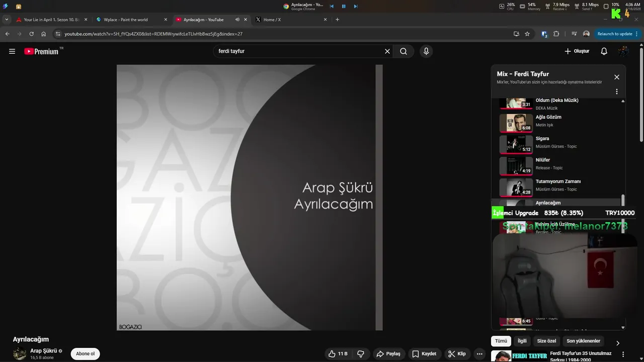644x362 pixels.
Task: Play Sigara by Müslüm Gürses
Action: coord(558,144)
